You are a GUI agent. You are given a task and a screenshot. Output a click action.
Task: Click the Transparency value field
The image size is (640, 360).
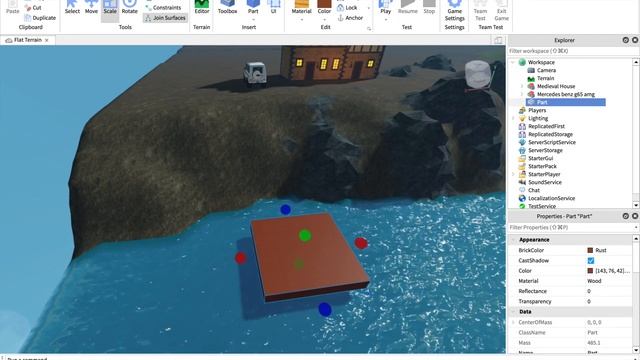pyautogui.click(x=609, y=301)
